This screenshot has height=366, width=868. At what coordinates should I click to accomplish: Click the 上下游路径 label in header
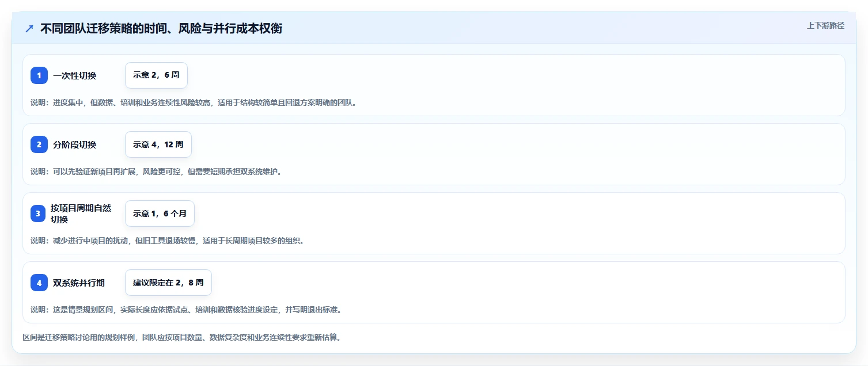pos(825,25)
